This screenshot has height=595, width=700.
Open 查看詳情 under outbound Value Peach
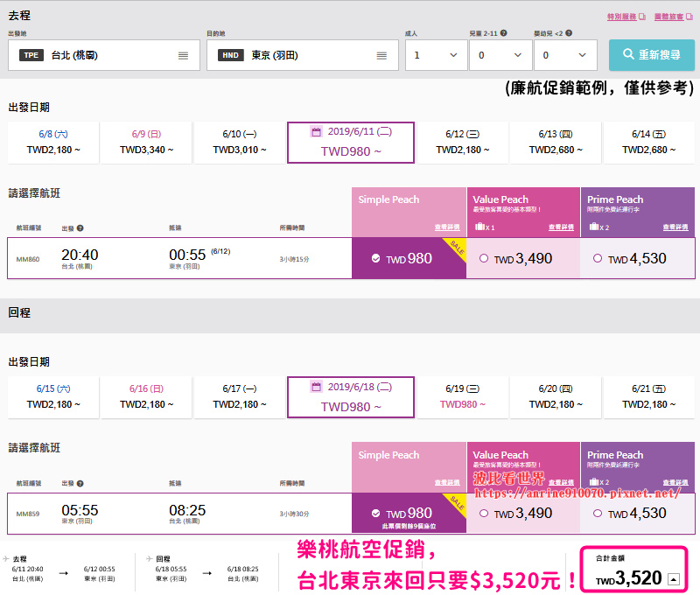561,227
